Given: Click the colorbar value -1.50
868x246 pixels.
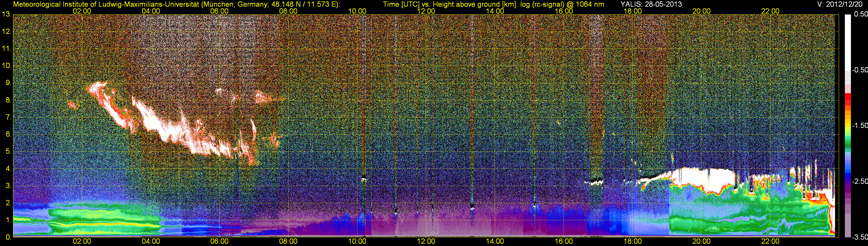Looking at the screenshot, I should coord(860,125).
